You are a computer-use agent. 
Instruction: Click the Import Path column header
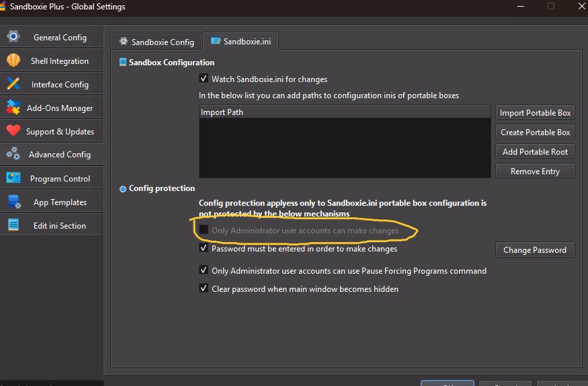(x=344, y=112)
